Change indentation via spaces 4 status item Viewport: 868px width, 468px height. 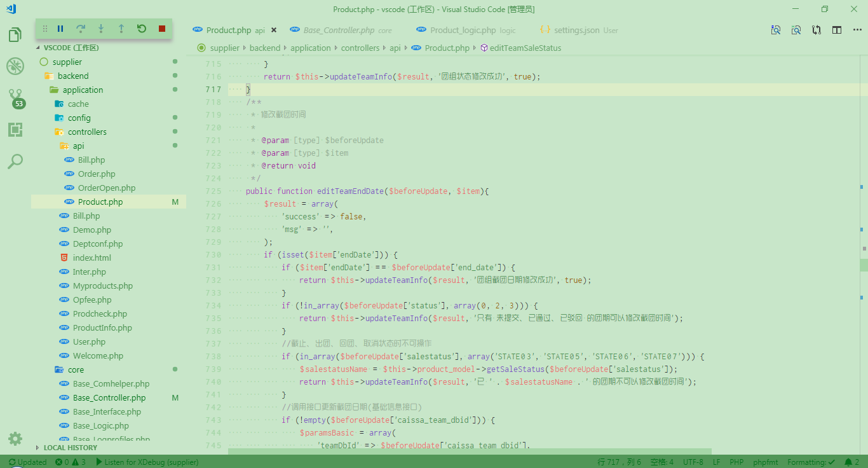coord(662,462)
